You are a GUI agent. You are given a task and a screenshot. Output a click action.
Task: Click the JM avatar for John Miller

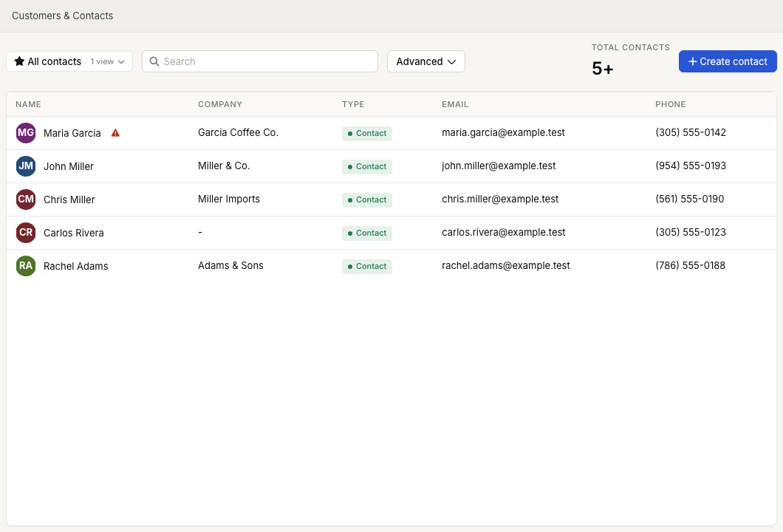coord(25,166)
